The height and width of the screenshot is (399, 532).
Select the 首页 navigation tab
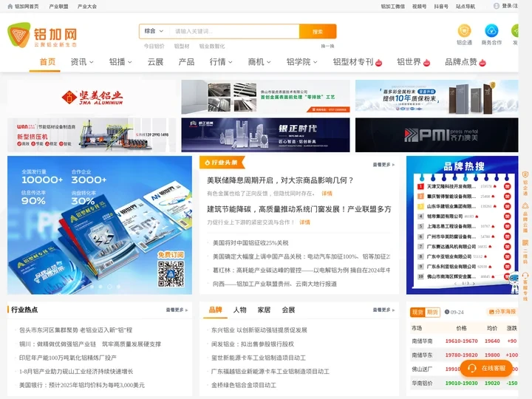pyautogui.click(x=47, y=62)
